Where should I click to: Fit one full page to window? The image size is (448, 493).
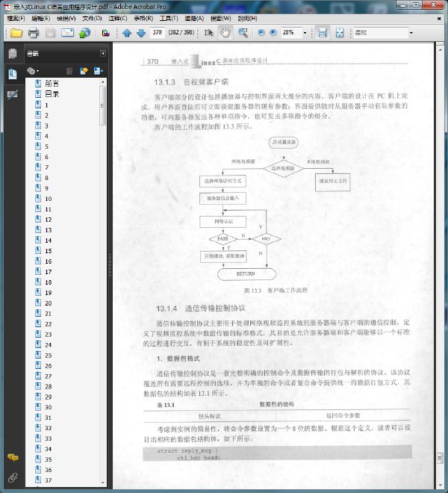click(x=339, y=33)
